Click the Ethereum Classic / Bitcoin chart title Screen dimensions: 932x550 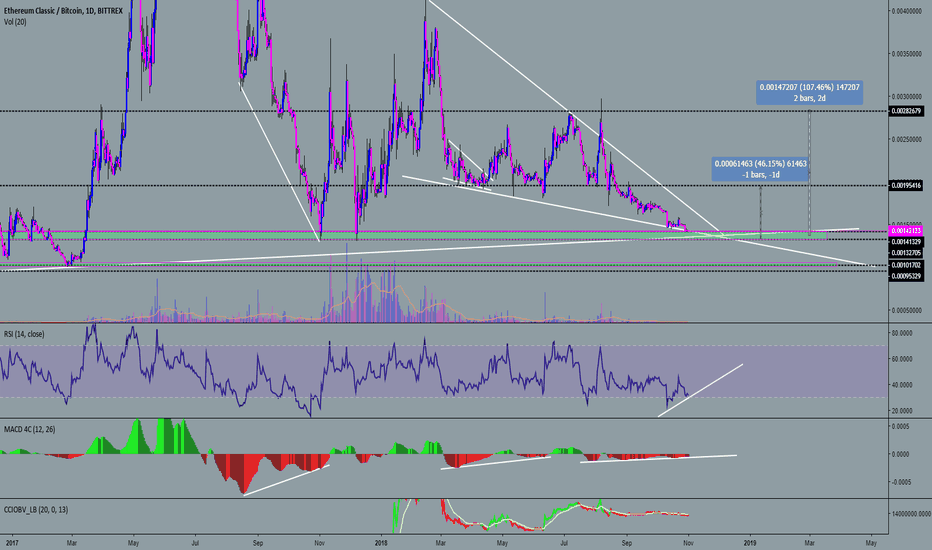63,11
